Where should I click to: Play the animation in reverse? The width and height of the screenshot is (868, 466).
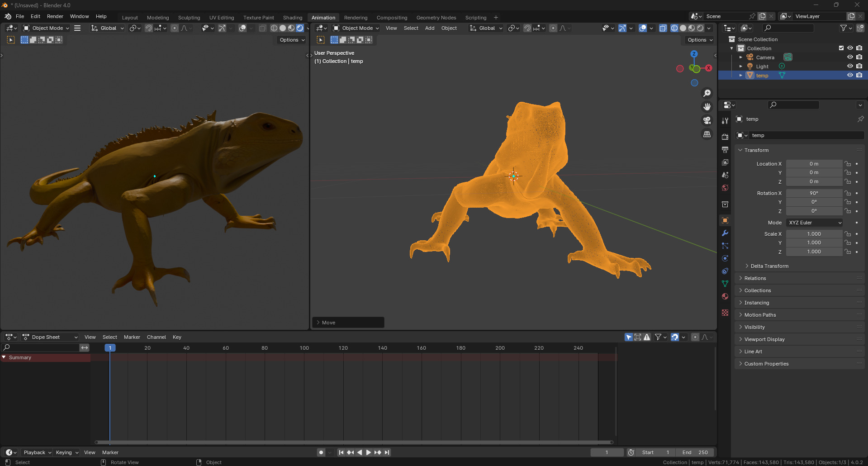click(x=360, y=452)
